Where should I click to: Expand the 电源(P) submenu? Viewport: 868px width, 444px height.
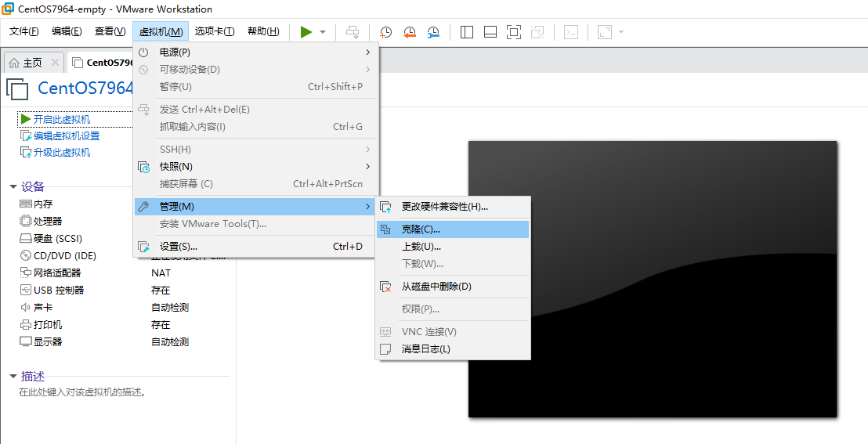pos(255,52)
